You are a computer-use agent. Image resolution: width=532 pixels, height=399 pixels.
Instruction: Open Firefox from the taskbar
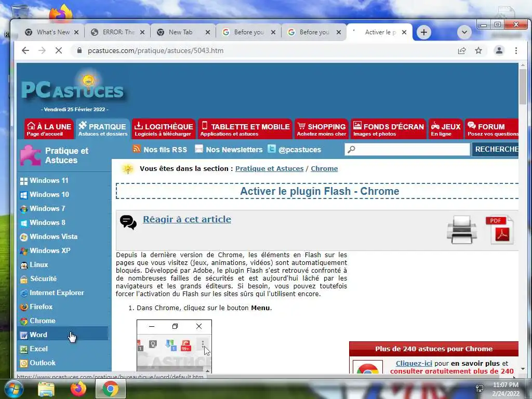click(x=78, y=389)
